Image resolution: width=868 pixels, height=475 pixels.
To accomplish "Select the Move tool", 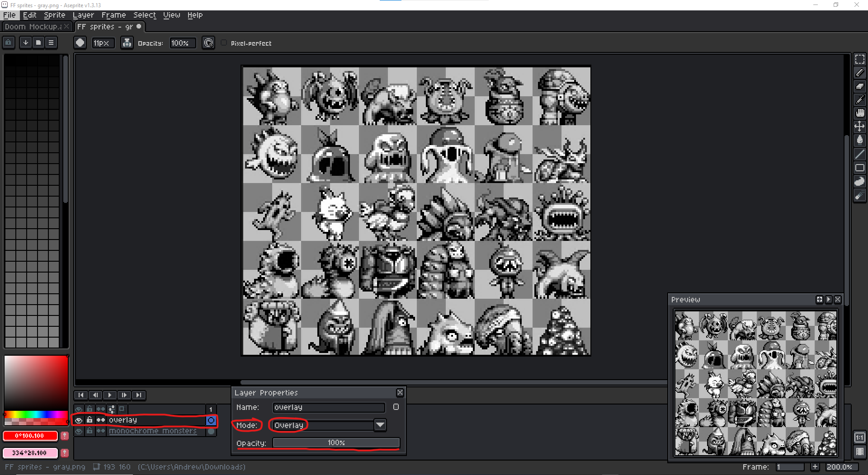I will (x=859, y=127).
